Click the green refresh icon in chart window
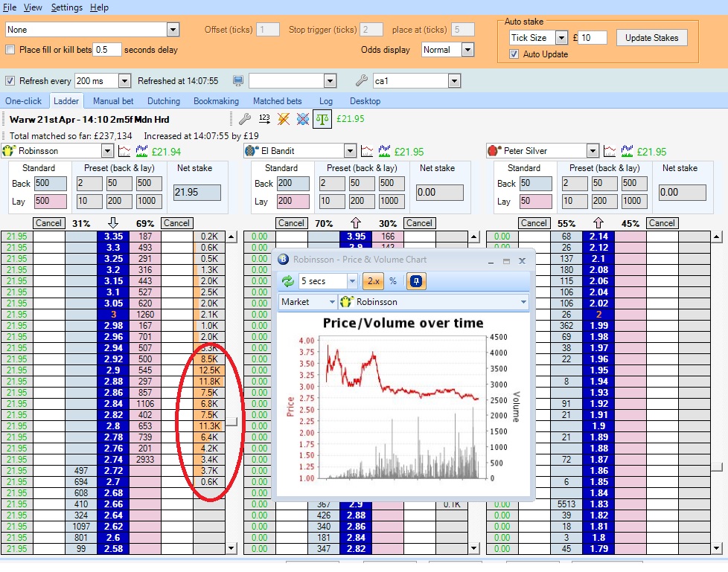The height and width of the screenshot is (572, 728). 287,281
